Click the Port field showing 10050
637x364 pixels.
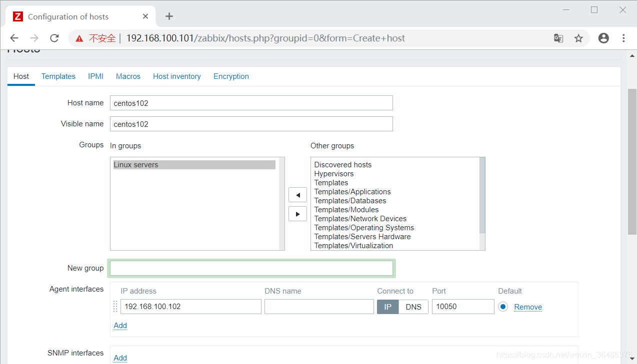[463, 307]
